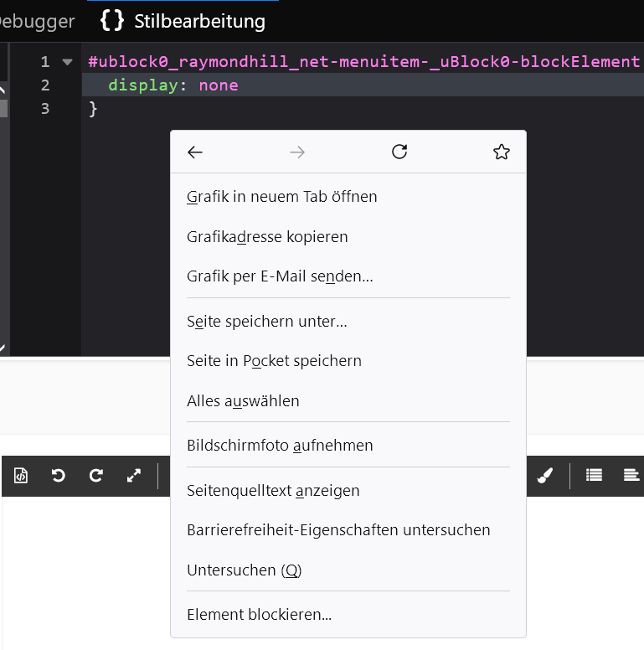
Task: Click the source code icon in editor toolbar
Action: 21,476
